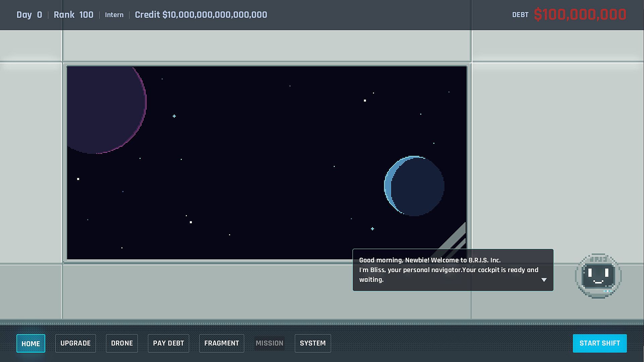Click Bliss navigator robot face icon
The width and height of the screenshot is (644, 362).
[x=598, y=276]
